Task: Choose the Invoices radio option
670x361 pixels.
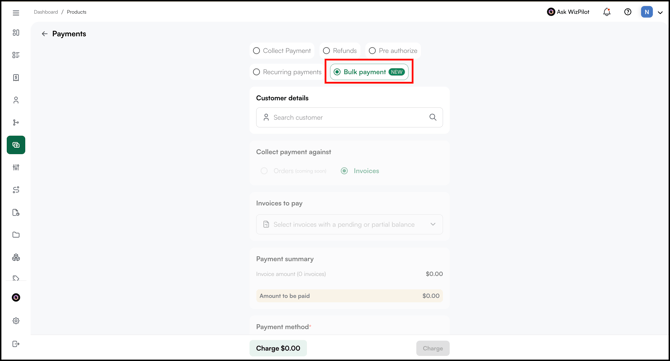Action: coord(360,171)
